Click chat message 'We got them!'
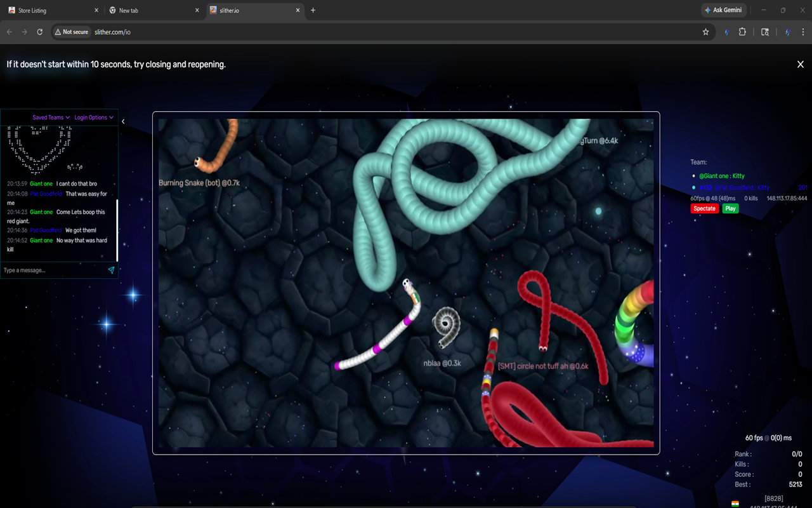The image size is (812, 508). (x=81, y=231)
